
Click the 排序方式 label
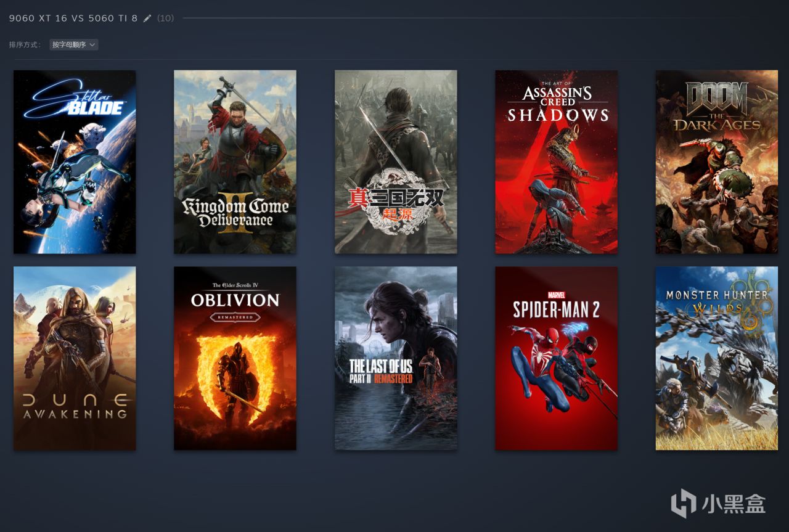25,45
